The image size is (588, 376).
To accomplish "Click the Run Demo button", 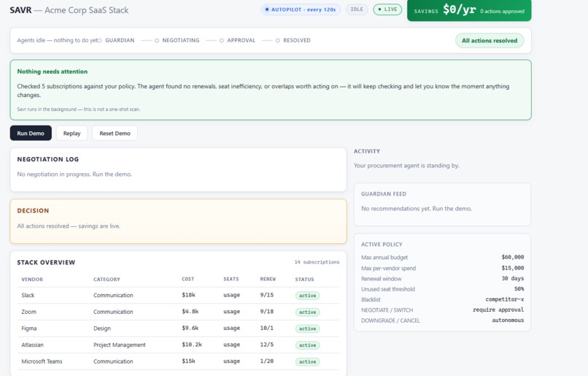I will click(31, 133).
